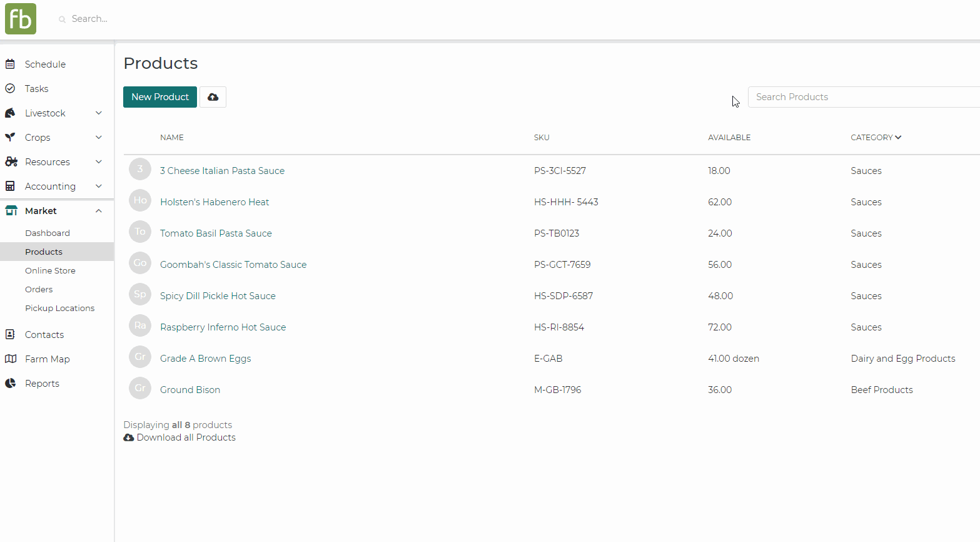Click the Tasks checkmark icon
The height and width of the screenshot is (542, 980).
pyautogui.click(x=10, y=89)
